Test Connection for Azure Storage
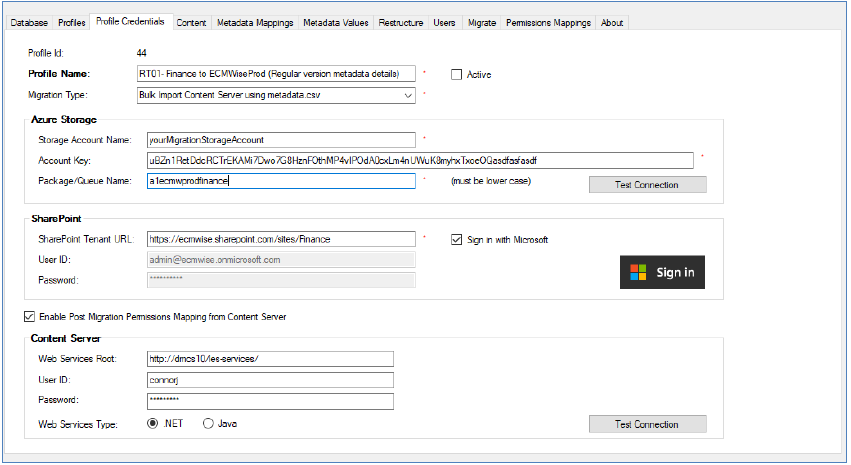Viewport: 851px width, 465px height. (x=647, y=185)
